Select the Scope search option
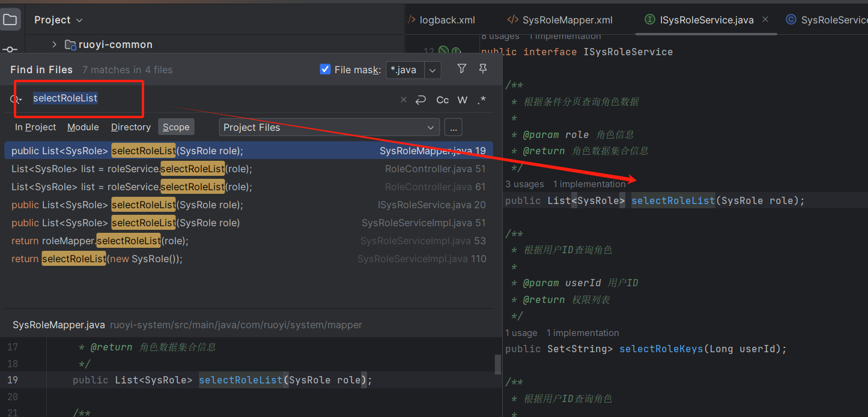 [x=176, y=127]
